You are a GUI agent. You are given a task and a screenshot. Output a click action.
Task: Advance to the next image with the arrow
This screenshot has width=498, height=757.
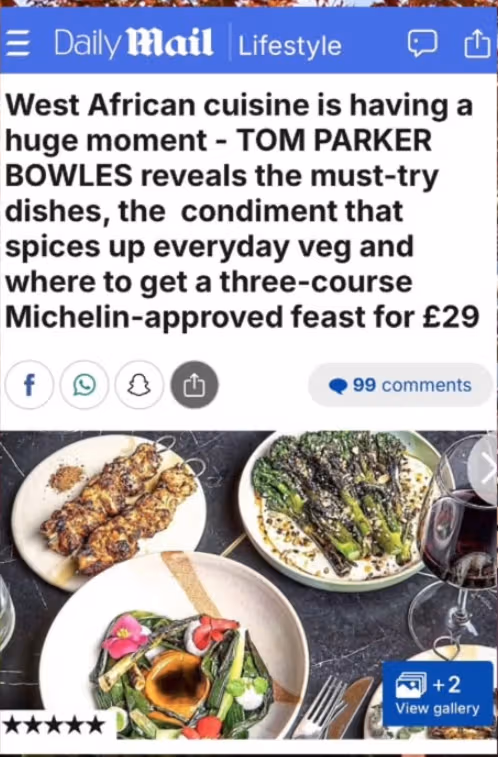(x=484, y=466)
